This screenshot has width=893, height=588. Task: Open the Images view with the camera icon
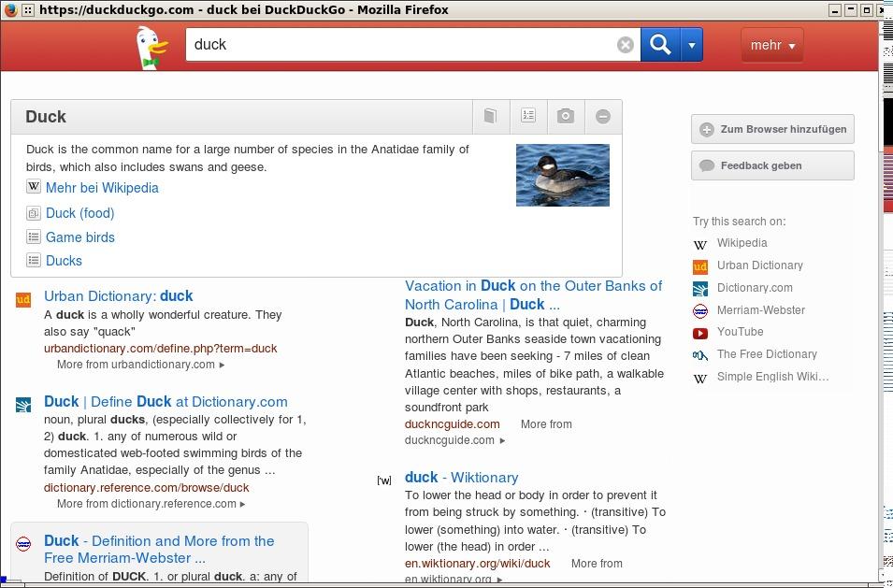coord(565,116)
